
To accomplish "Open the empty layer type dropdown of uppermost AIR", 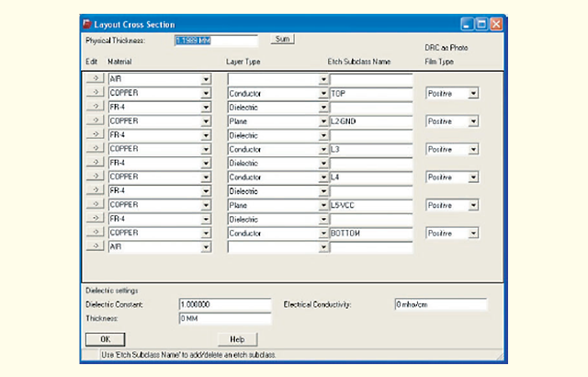I will coord(323,79).
